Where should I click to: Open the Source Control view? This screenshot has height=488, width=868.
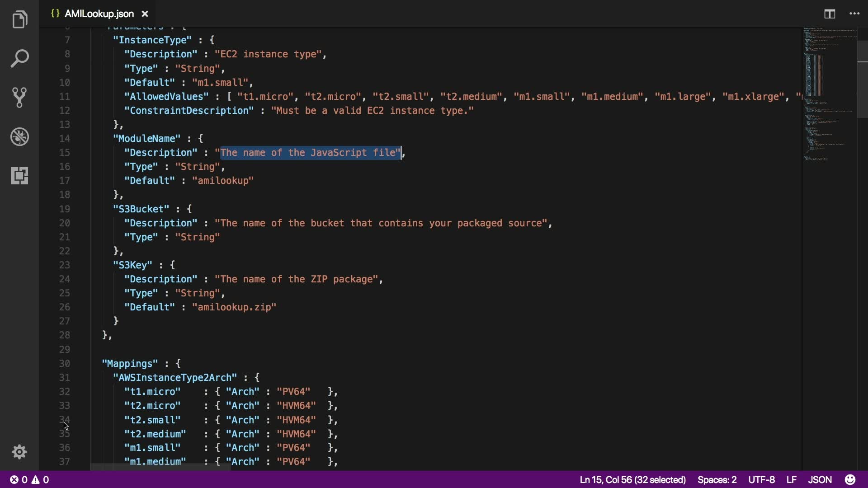click(19, 98)
